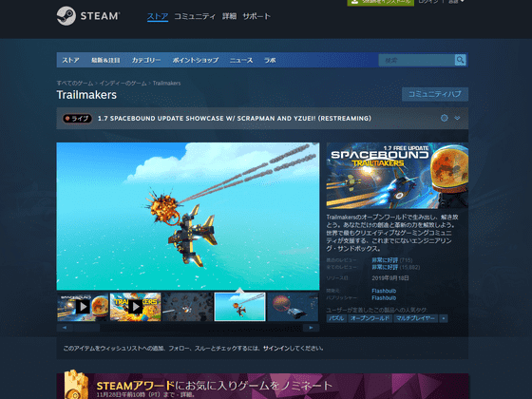The image size is (532, 399).
Task: Open ストア tab in blue store bar
Action: [70, 60]
